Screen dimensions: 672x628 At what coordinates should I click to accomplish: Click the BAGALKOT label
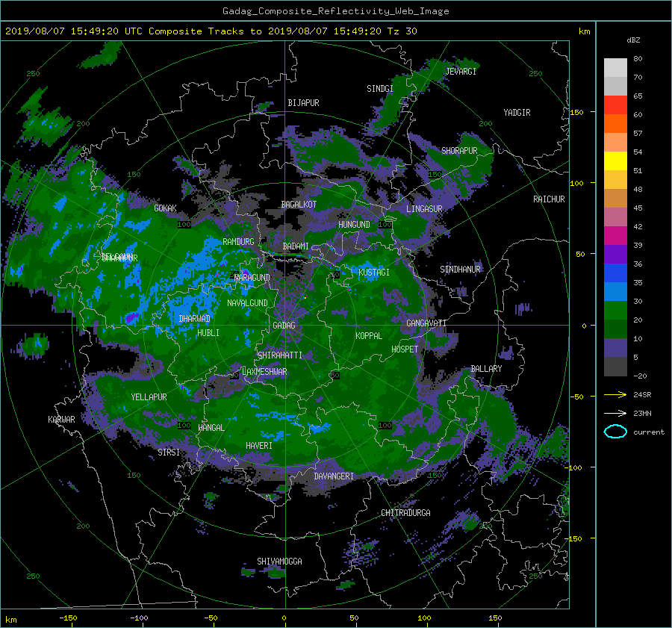click(x=299, y=205)
